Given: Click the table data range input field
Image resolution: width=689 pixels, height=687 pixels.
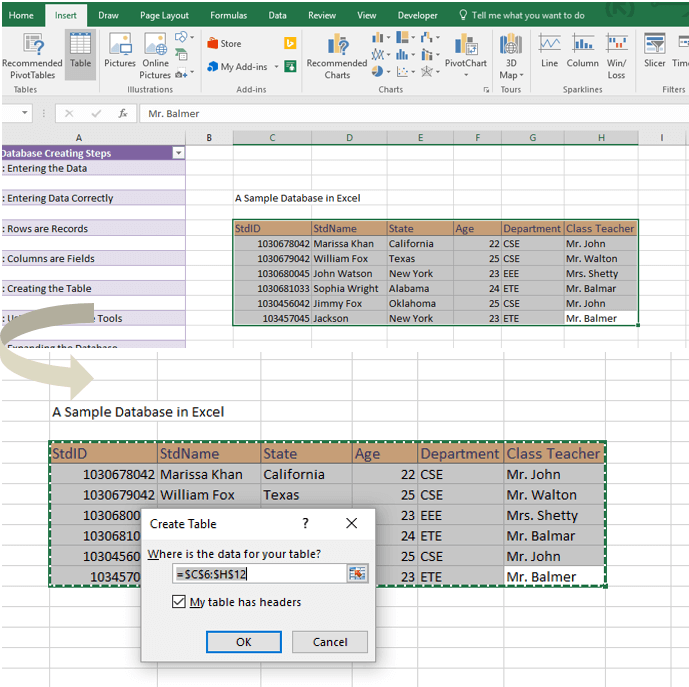Looking at the screenshot, I should point(259,573).
